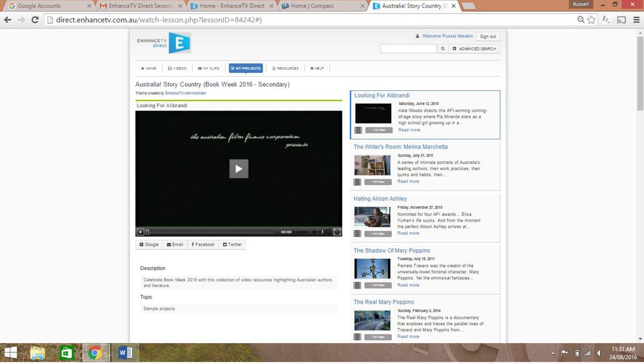This screenshot has height=363, width=644.
Task: Click the Hating Alison Ashley thumbnail
Action: point(372,217)
